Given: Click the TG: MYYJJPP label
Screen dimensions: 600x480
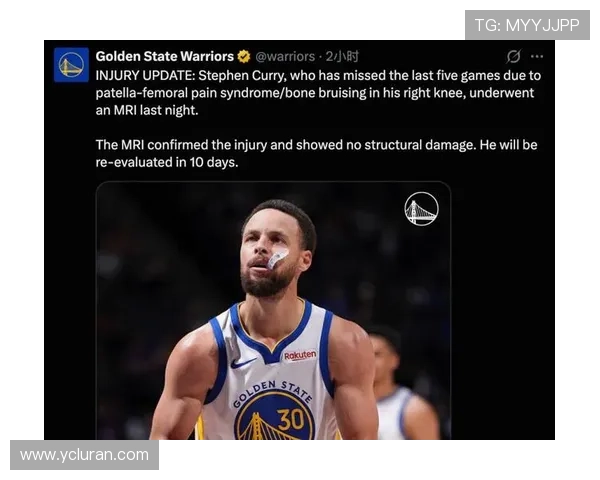Looking at the screenshot, I should click(x=527, y=25).
